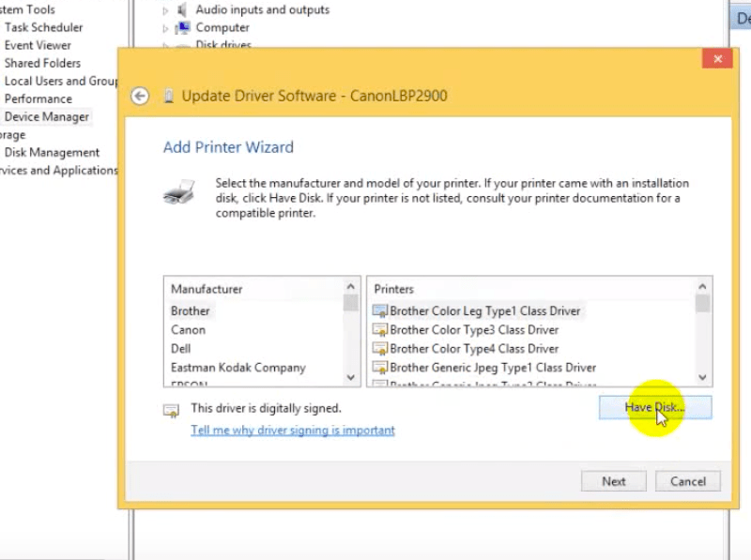
Task: Choose Brother Generic Jpeg Type1 Class Driver
Action: pos(493,368)
